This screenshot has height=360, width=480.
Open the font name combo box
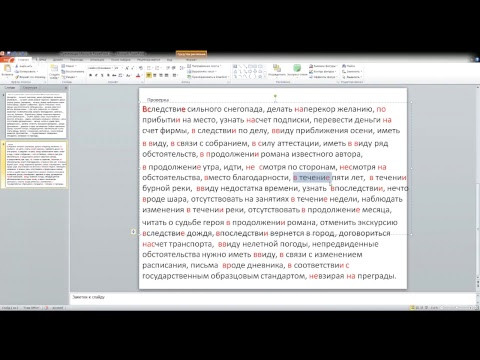click(100, 68)
